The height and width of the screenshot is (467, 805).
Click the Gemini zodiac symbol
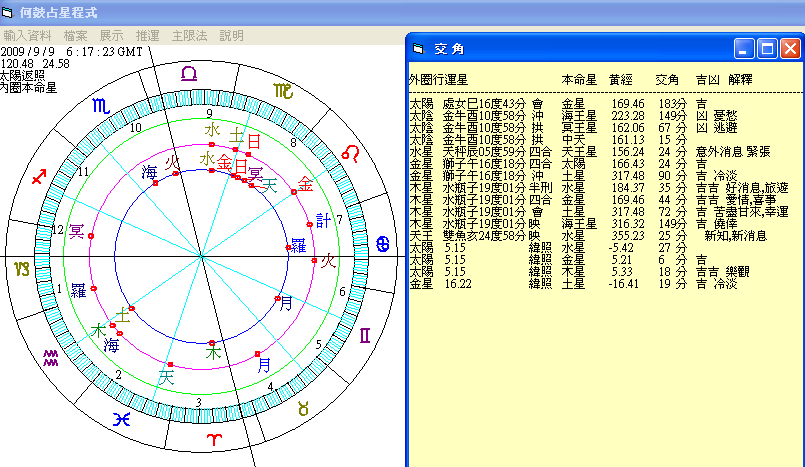coord(365,335)
